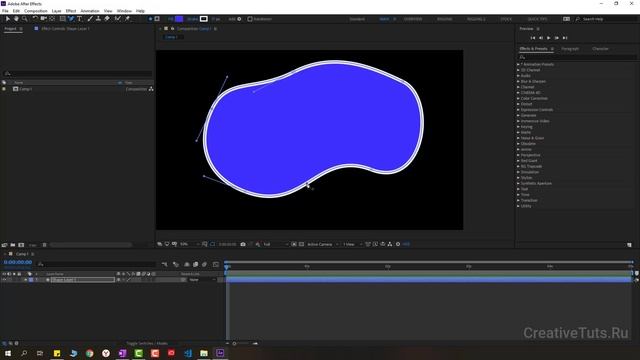Image resolution: width=640 pixels, height=360 pixels.
Task: Click the white Stroke color swatch
Action: (204, 19)
